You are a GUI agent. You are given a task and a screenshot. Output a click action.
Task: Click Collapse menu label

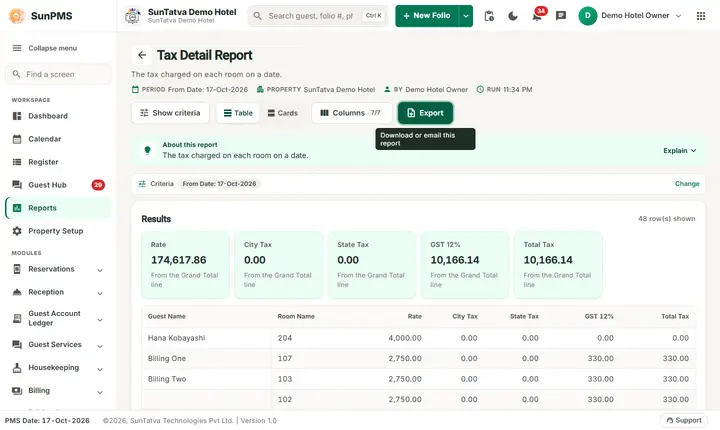click(52, 48)
